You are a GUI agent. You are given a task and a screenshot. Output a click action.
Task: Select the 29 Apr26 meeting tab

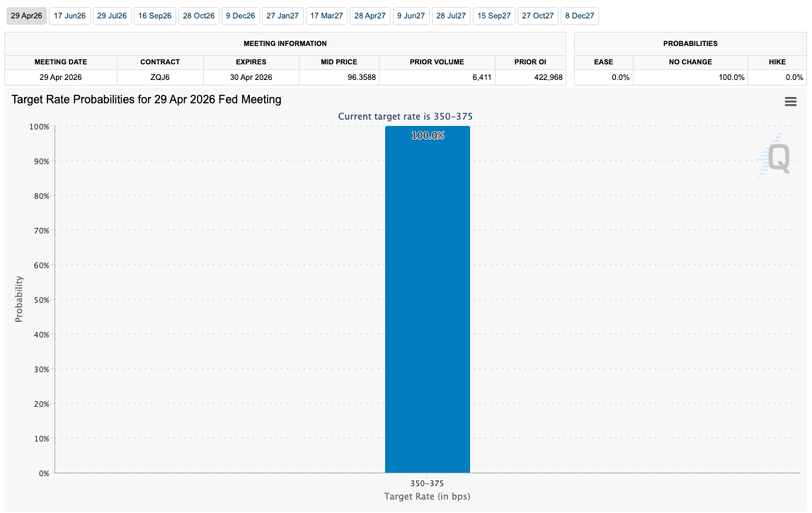pos(25,16)
